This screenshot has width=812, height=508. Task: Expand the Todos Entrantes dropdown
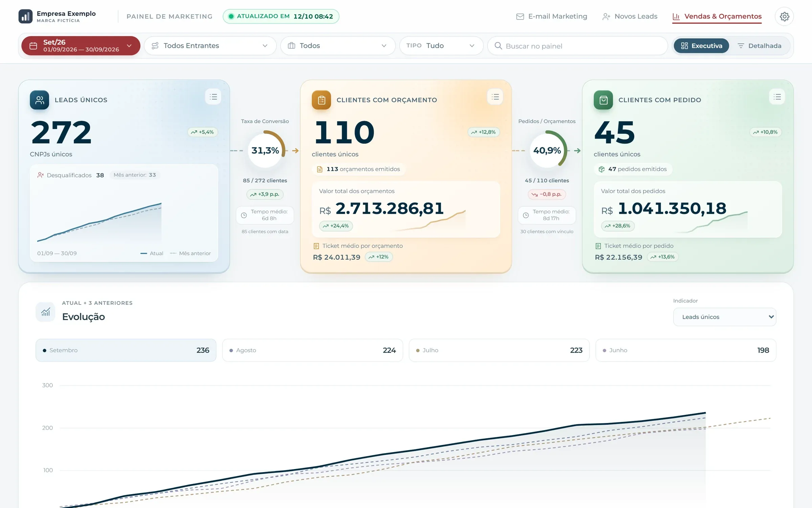(x=210, y=46)
